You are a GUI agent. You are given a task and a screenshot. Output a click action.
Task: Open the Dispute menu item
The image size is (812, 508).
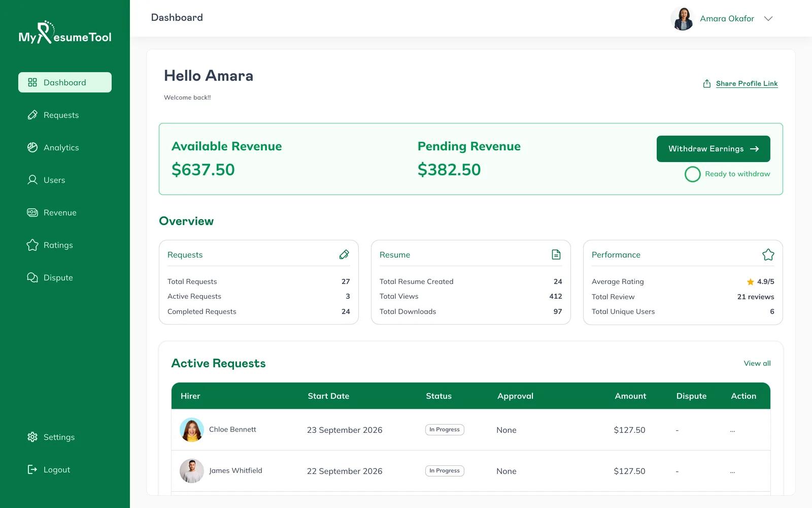pyautogui.click(x=65, y=277)
